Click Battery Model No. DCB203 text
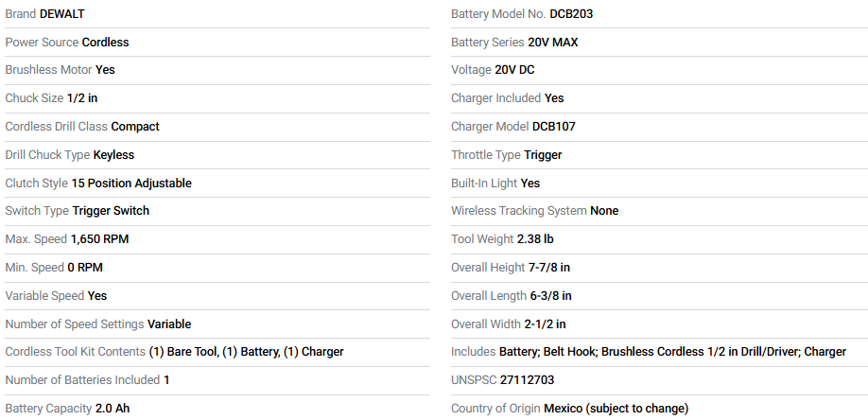 click(x=522, y=14)
